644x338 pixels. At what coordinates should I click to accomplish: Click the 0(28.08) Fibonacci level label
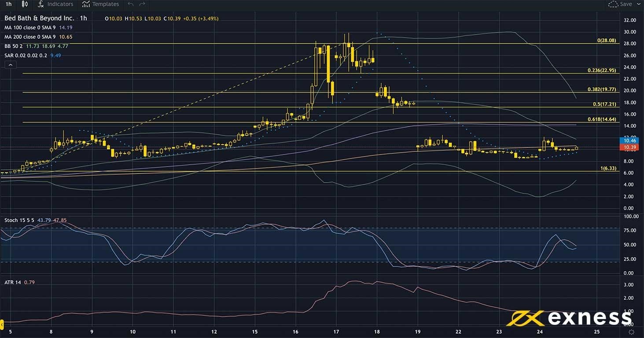(x=607, y=40)
